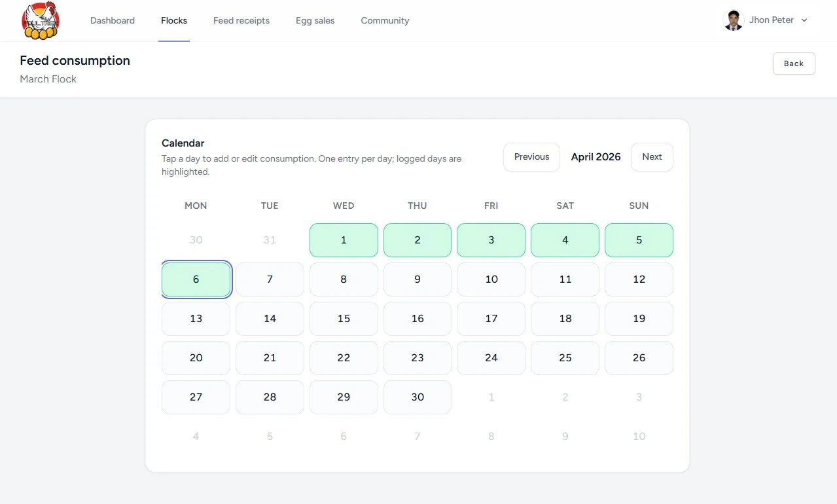This screenshot has width=837, height=504.
Task: Go to the Dashboard section
Action: pos(112,20)
